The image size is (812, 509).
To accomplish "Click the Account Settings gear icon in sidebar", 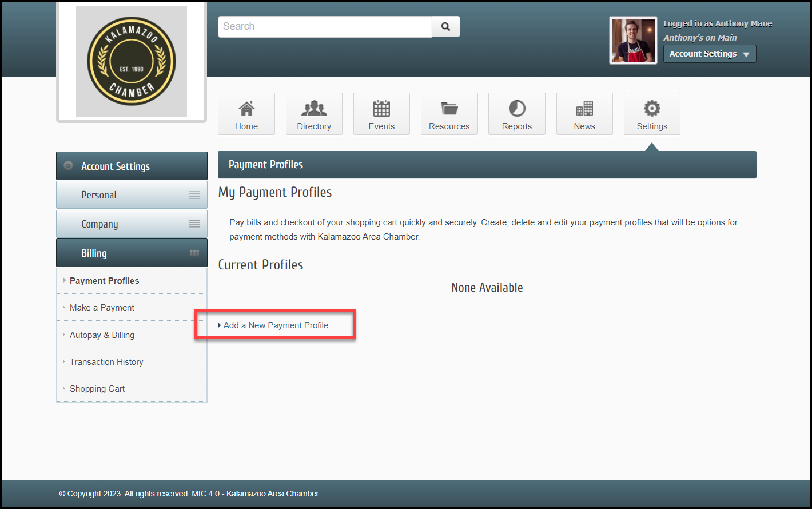I will [69, 166].
